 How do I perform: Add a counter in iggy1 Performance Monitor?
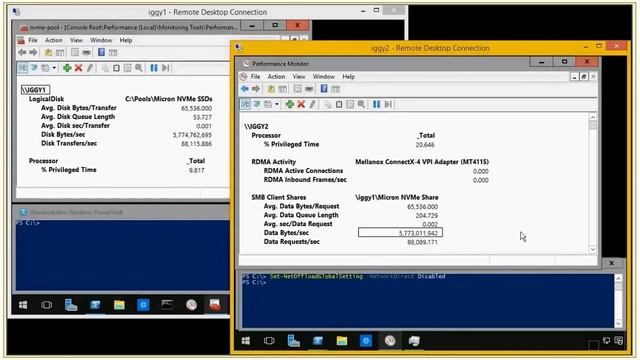67,68
